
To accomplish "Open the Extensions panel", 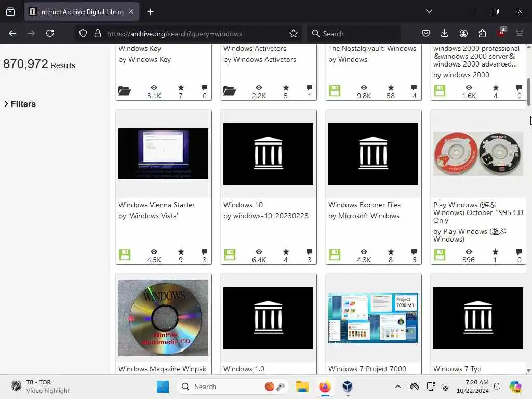I will pos(482,33).
